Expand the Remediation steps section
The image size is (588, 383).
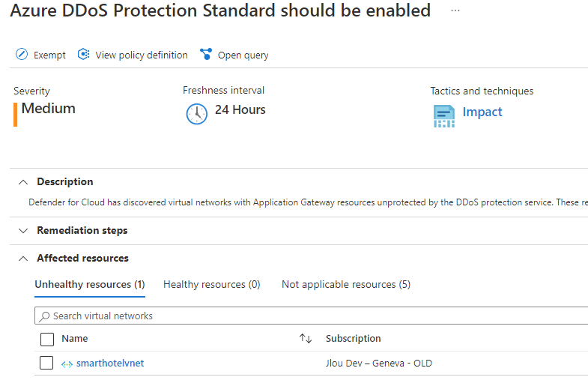(x=23, y=231)
